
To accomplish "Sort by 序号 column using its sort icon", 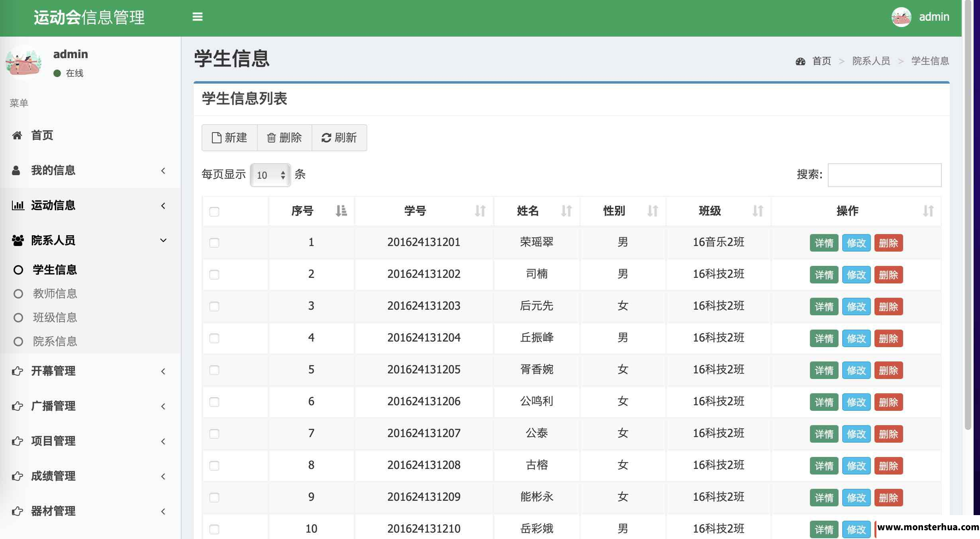I will point(341,211).
